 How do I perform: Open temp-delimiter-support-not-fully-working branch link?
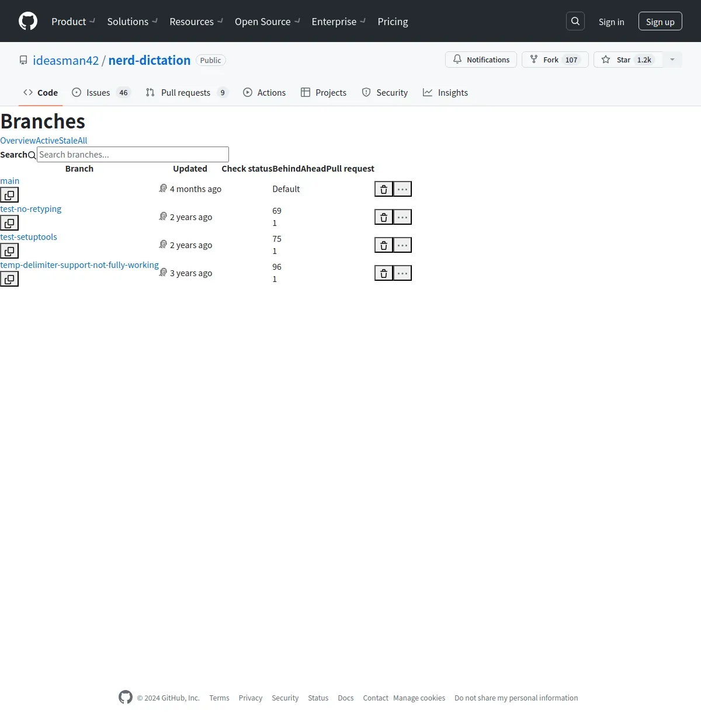click(x=79, y=265)
